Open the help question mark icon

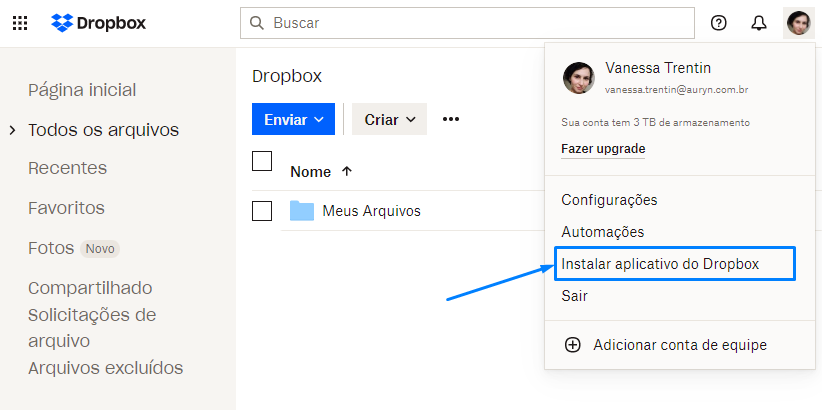[x=719, y=23]
